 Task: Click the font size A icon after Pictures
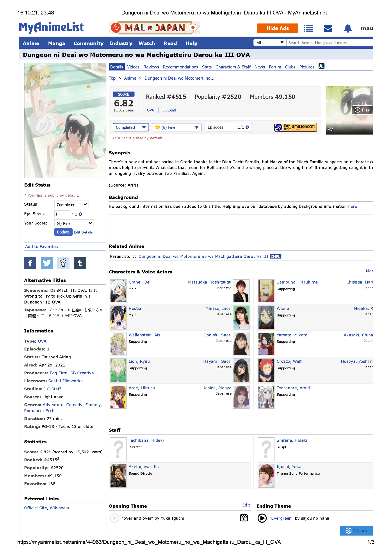321,66
